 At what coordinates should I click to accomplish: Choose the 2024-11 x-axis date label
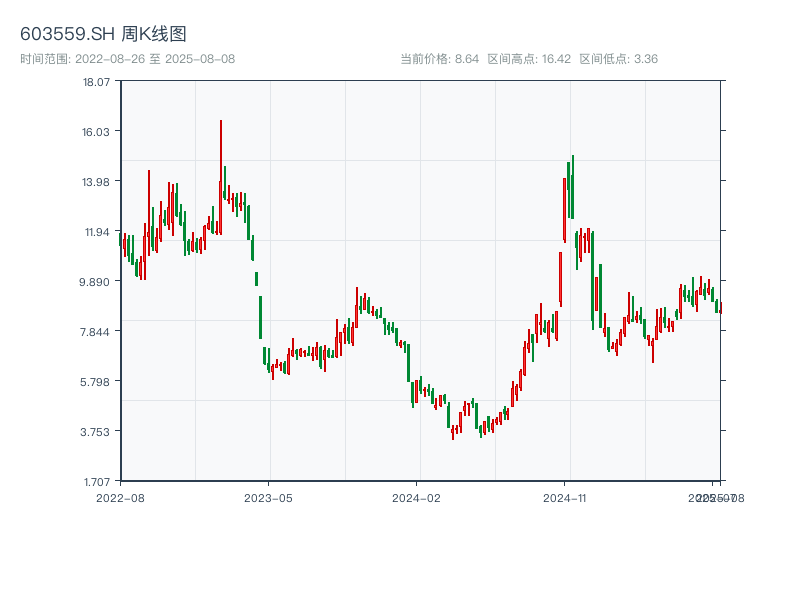pos(565,497)
